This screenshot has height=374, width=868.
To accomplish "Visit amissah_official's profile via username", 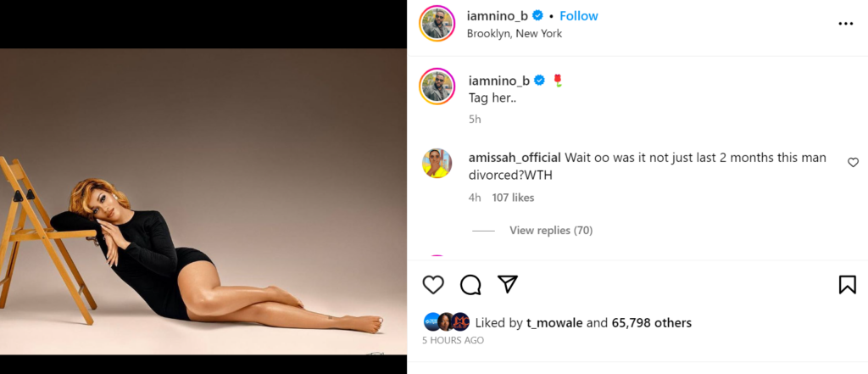I will (x=515, y=158).
